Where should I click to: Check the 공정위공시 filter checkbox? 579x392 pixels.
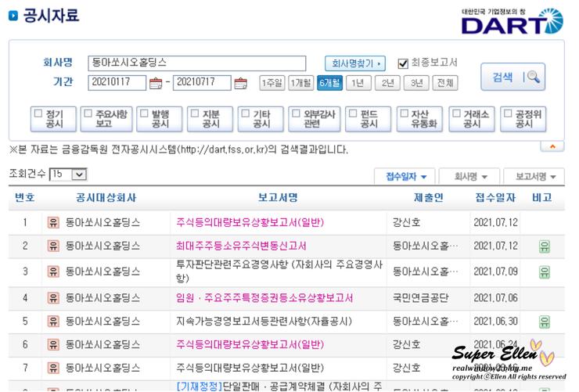click(508, 113)
